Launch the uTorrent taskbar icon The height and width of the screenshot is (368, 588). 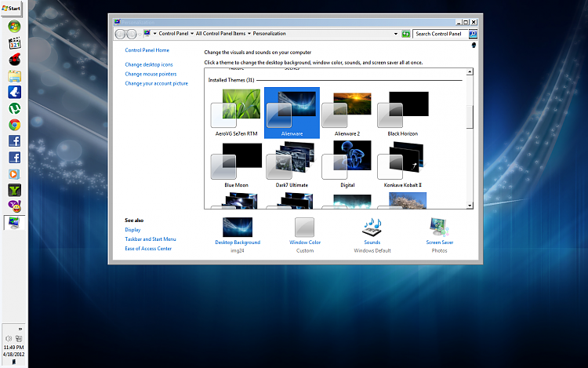[x=14, y=109]
